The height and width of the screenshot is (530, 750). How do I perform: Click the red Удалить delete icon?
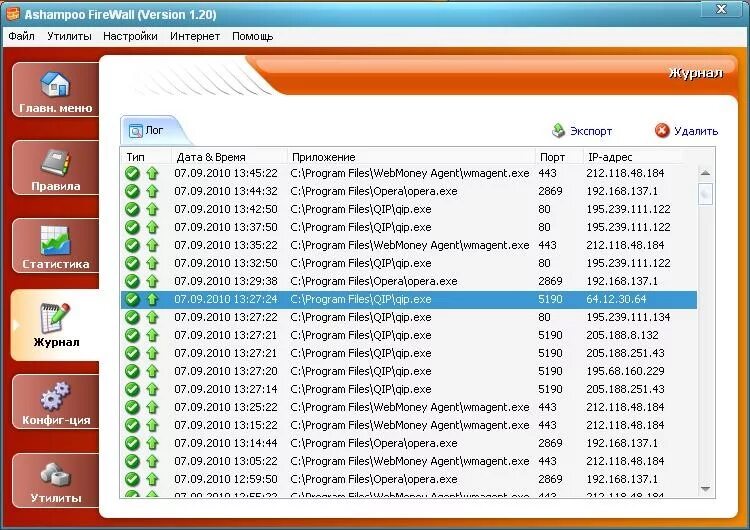(662, 130)
